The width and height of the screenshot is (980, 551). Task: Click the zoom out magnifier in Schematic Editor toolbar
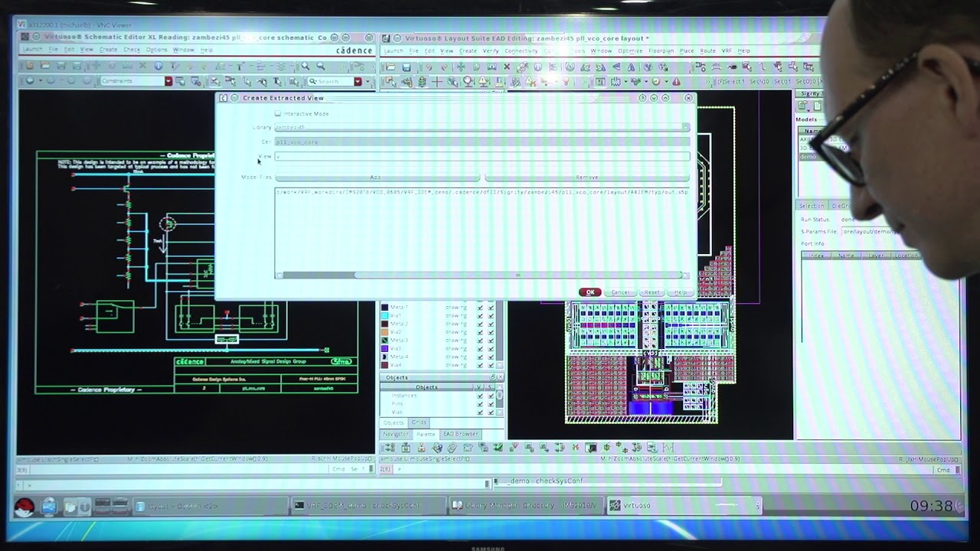pyautogui.click(x=321, y=67)
